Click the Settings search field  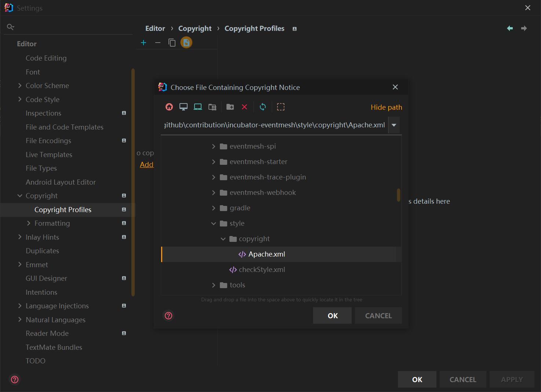point(68,27)
